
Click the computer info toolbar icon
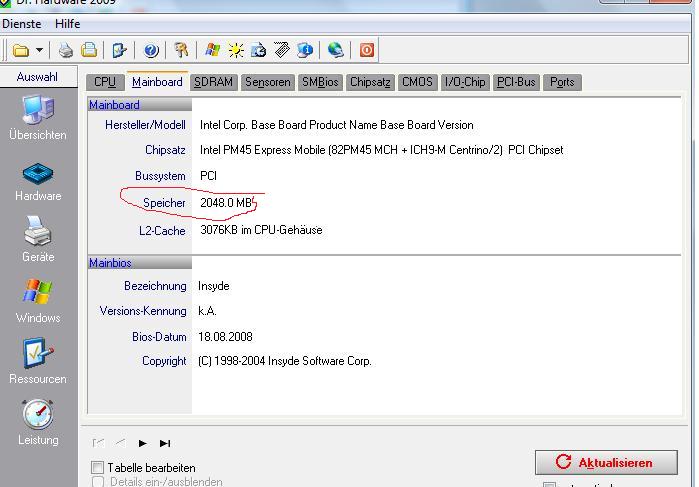(305, 50)
